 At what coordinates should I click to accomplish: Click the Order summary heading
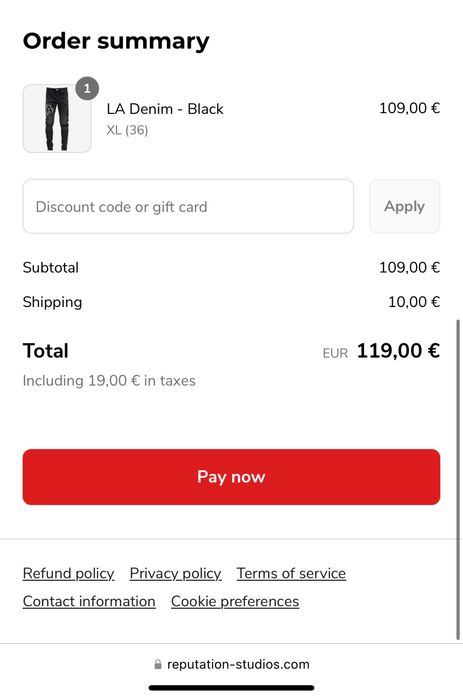click(x=116, y=41)
